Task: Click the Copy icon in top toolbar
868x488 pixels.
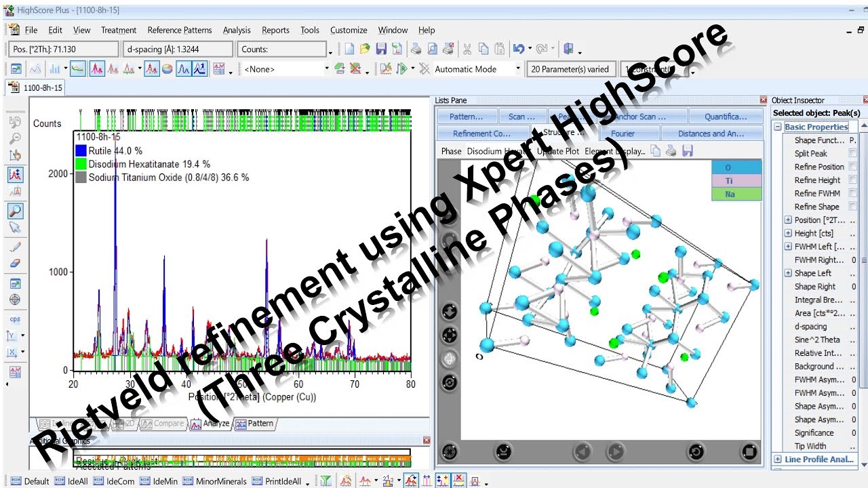Action: [x=483, y=49]
